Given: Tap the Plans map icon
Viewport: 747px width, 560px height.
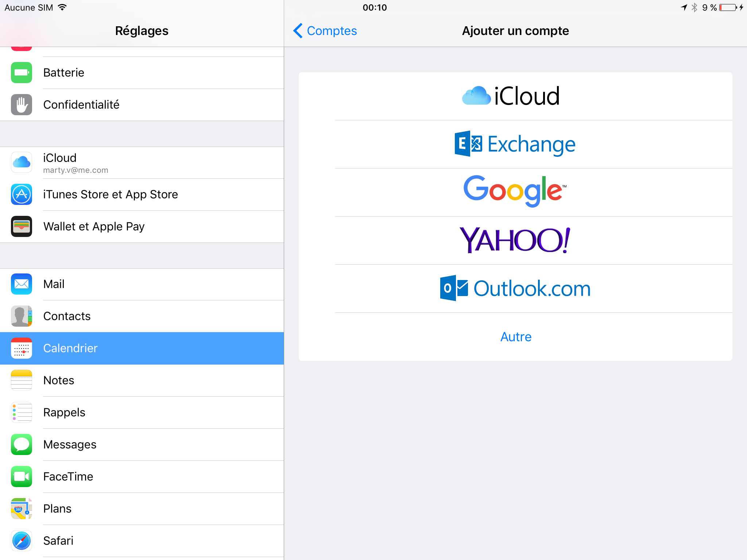Looking at the screenshot, I should click(22, 509).
